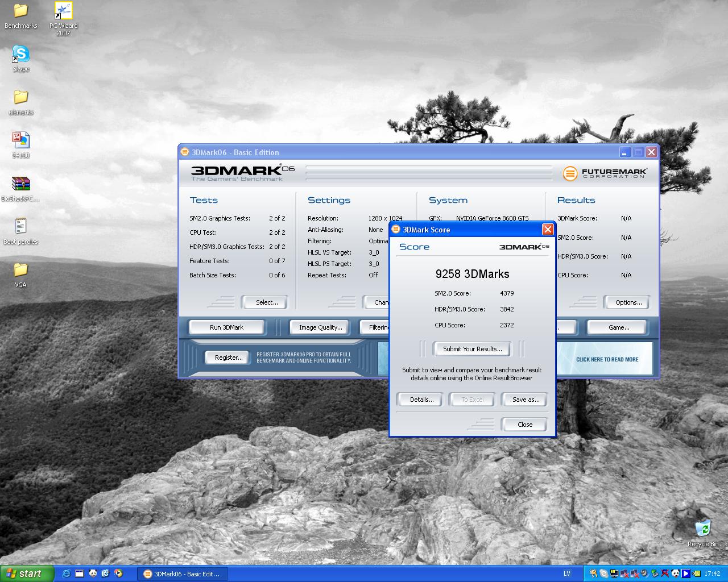Click the Feature Tests row label
Viewport: 728px width, 582px height.
tap(209, 261)
